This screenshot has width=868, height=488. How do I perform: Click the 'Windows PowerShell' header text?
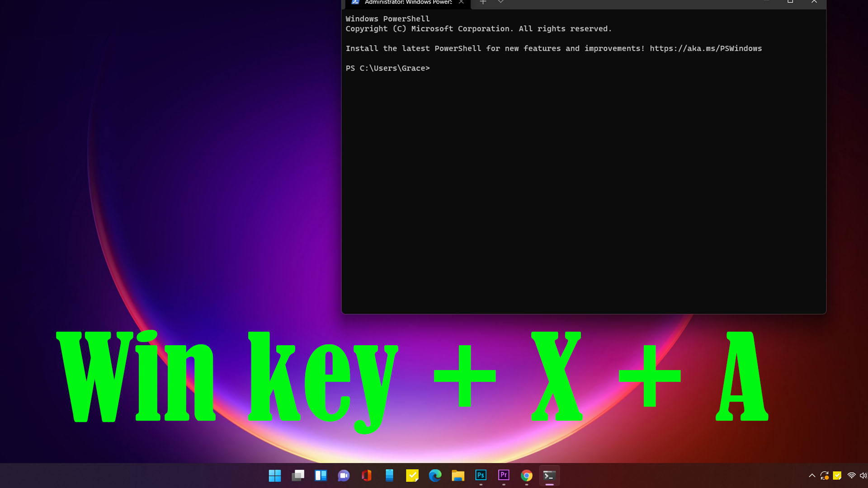click(x=388, y=19)
